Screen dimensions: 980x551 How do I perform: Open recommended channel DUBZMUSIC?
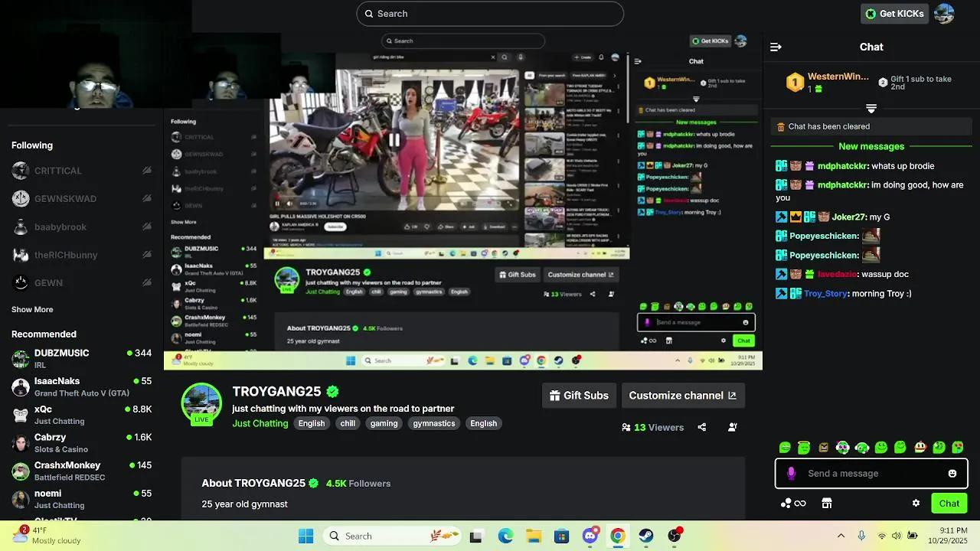pos(81,357)
